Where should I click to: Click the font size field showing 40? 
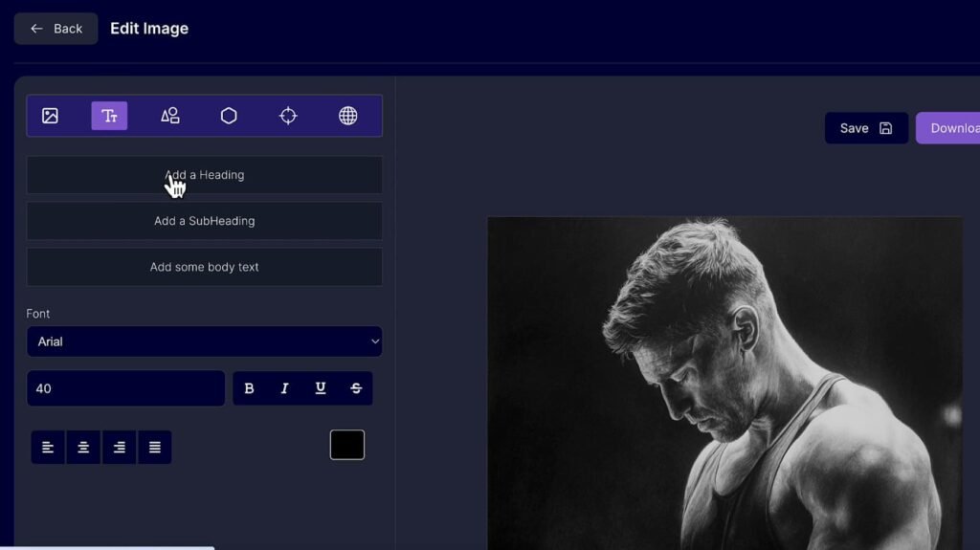tap(125, 388)
